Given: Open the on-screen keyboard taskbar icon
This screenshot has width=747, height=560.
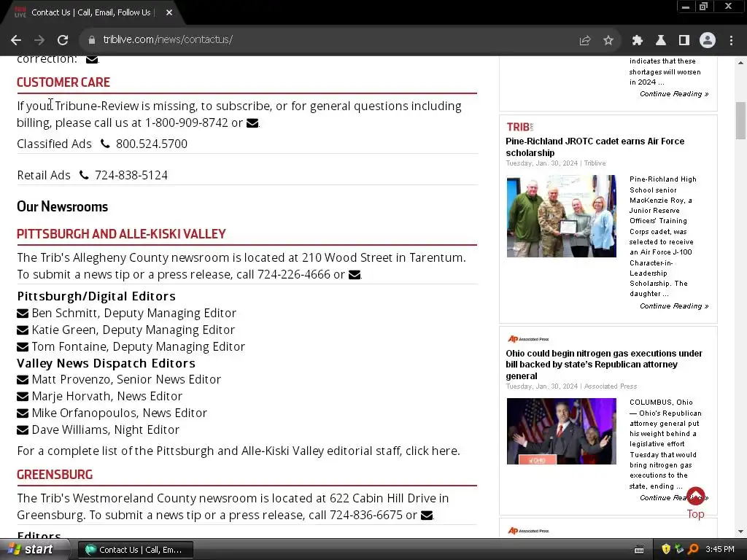Looking at the screenshot, I should tap(639, 550).
